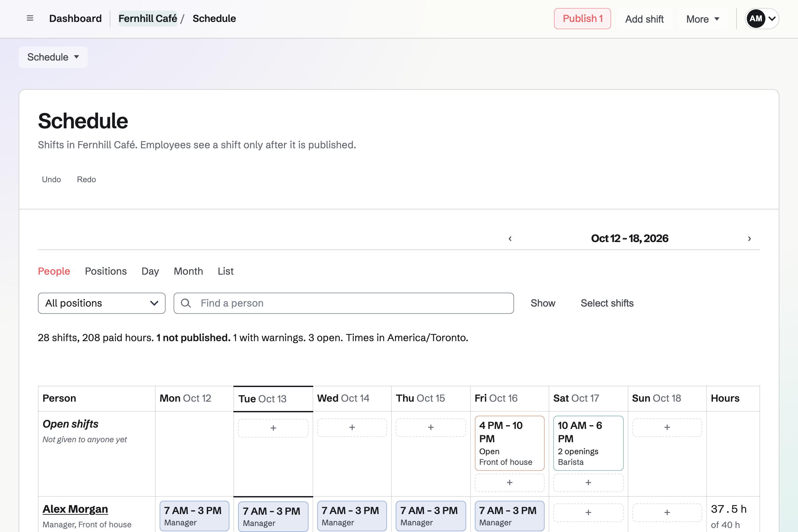Add open shift on Sun Oct 18
Viewport: 798px width, 532px height.
click(x=667, y=428)
